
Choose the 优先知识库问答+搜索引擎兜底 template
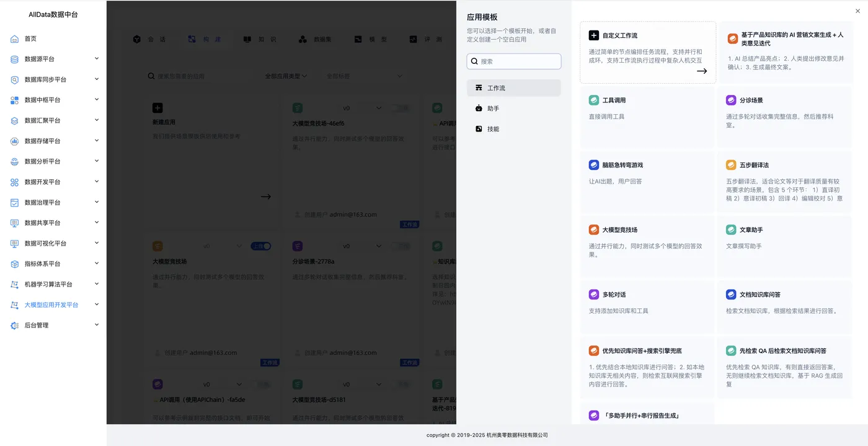pos(647,367)
